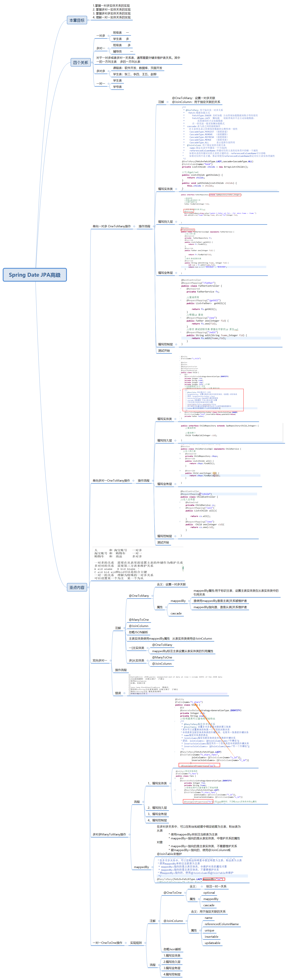Collapse the 单向多对一—OneToMany操作 branch toggle

(133, 481)
